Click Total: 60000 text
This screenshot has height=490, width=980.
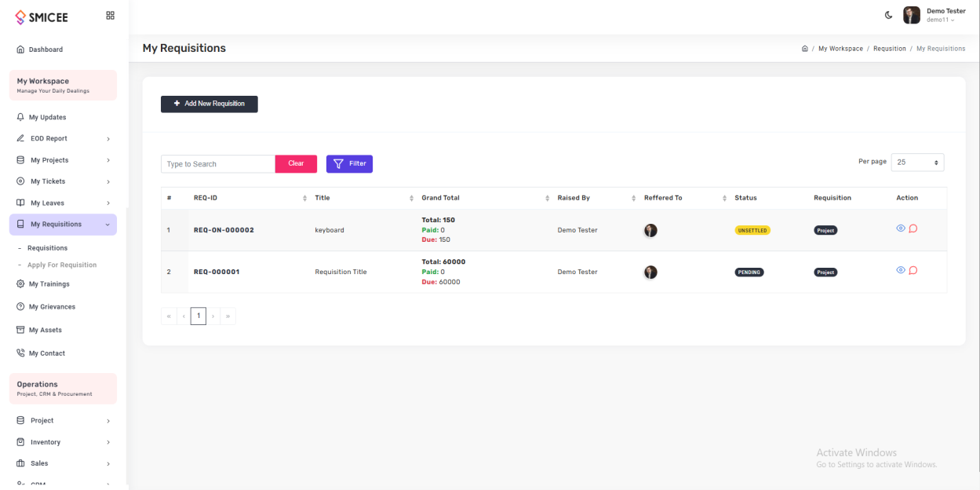[x=444, y=261]
